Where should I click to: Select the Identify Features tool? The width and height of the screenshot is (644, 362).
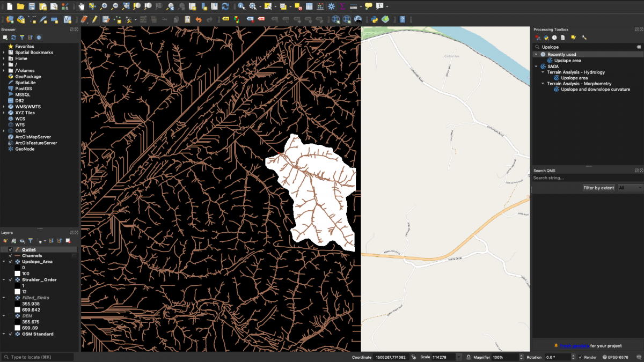pyautogui.click(x=241, y=6)
